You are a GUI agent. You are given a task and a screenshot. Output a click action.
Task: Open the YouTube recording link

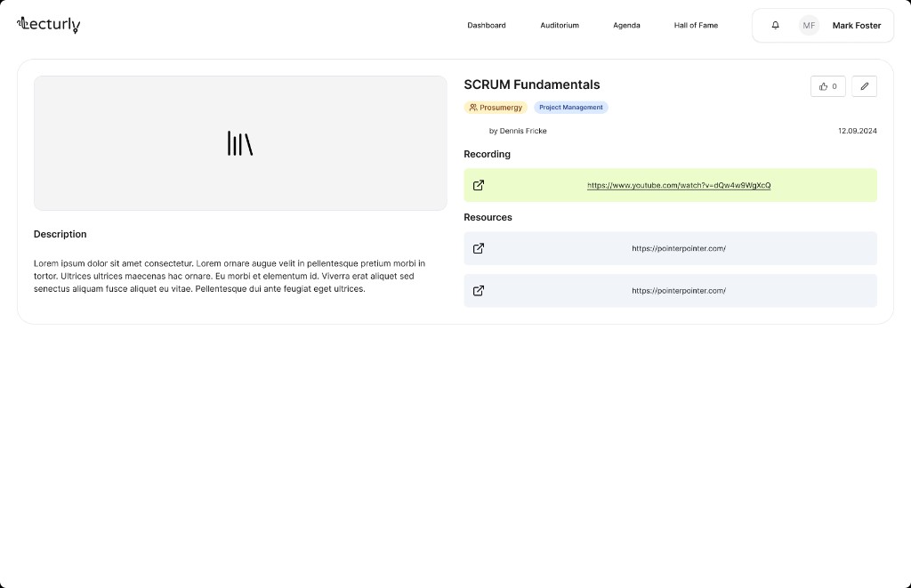pyautogui.click(x=679, y=185)
